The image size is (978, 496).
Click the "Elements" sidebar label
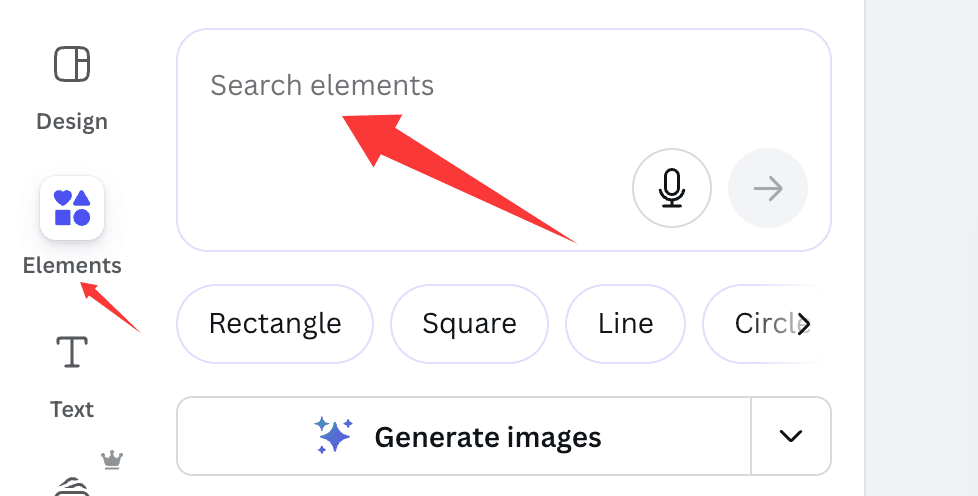click(x=72, y=266)
